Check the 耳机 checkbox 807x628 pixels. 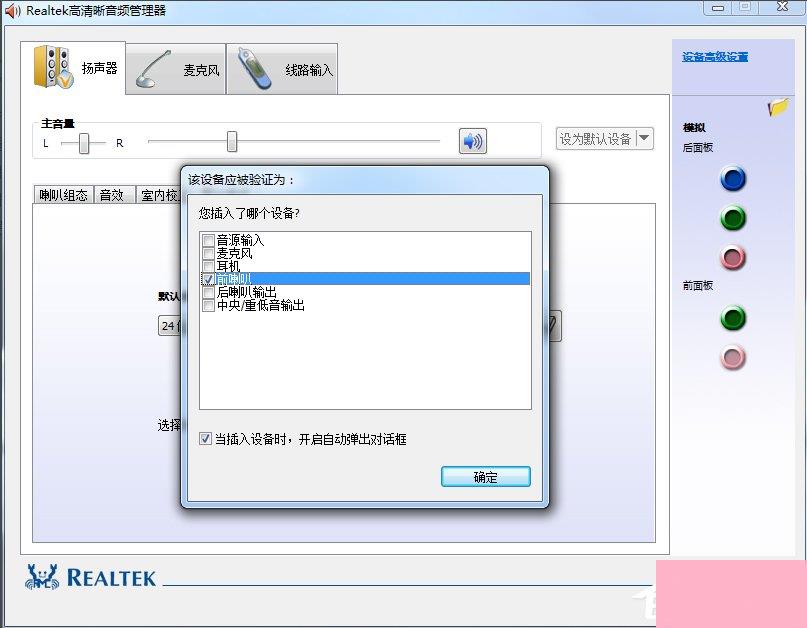[208, 266]
